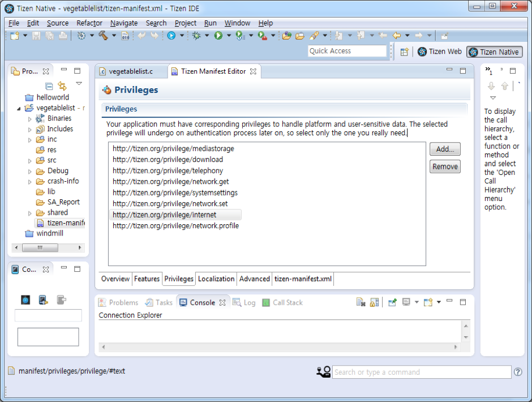Select the privilege/telephony list entry
The image size is (532, 402).
point(168,171)
